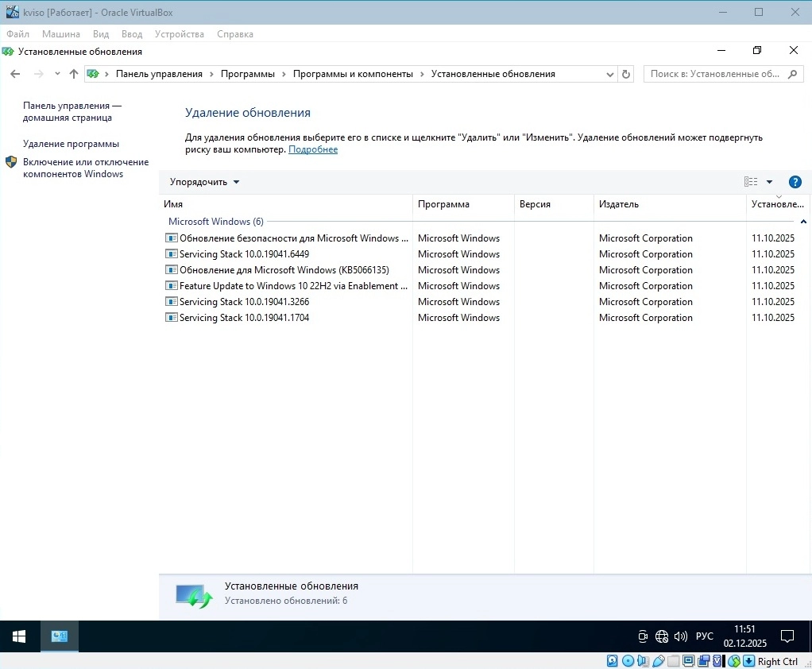The width and height of the screenshot is (812, 669).
Task: Open the address bar history dropdown
Action: pos(610,74)
